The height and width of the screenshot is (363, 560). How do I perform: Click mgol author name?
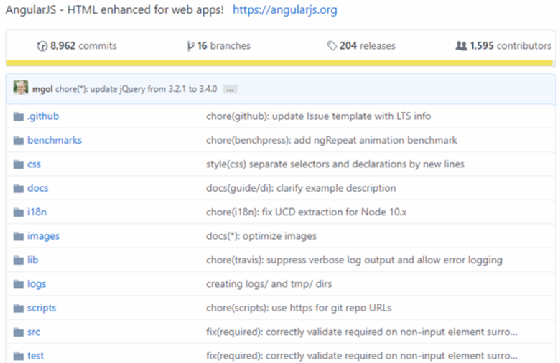click(x=42, y=89)
